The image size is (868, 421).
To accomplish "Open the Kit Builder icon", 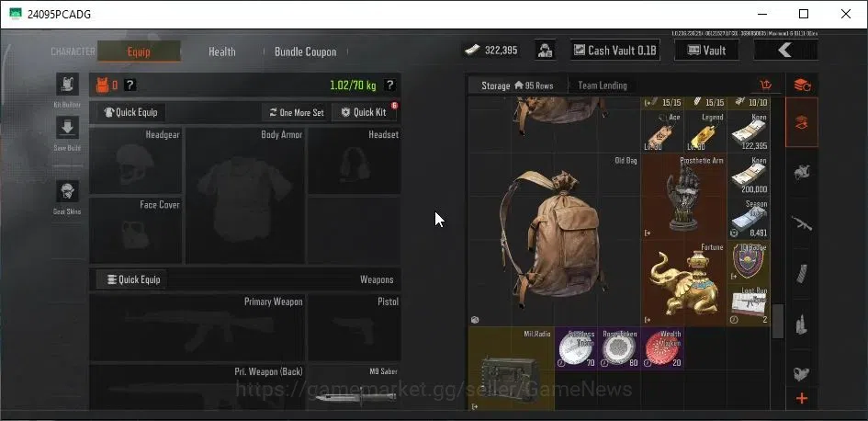I will (67, 85).
